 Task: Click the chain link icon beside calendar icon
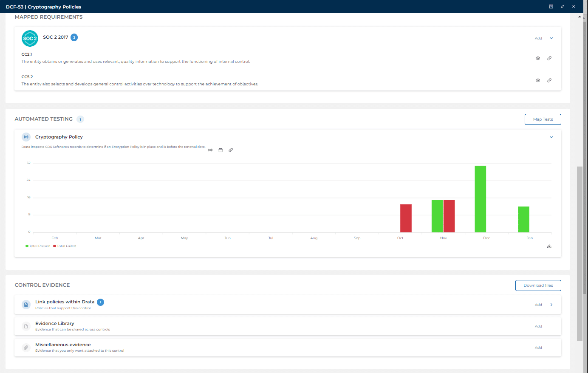(231, 150)
